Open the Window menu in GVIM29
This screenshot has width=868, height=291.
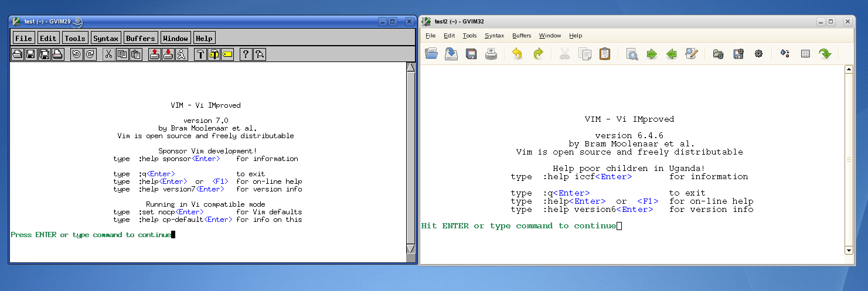point(176,38)
